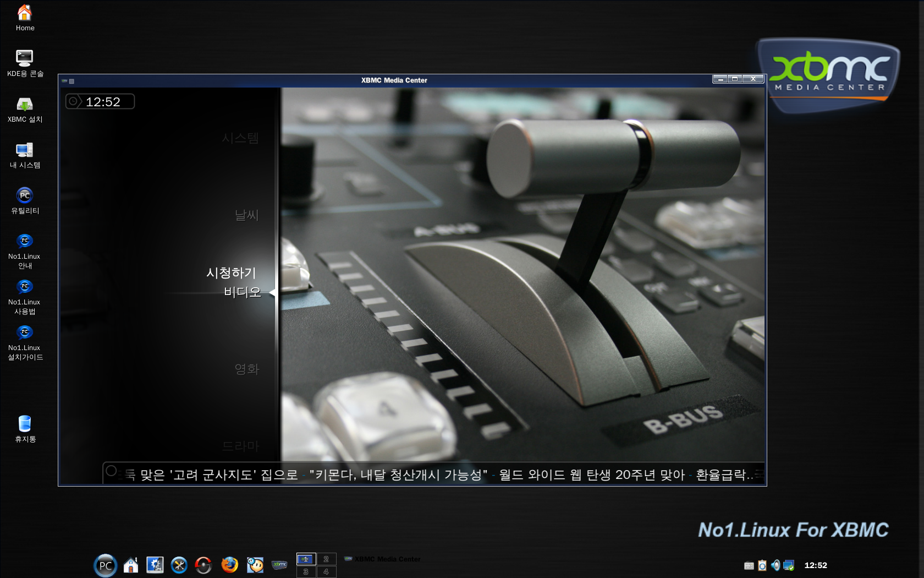Open the XBMC 설치 installer icon
The height and width of the screenshot is (578, 924).
click(x=25, y=109)
